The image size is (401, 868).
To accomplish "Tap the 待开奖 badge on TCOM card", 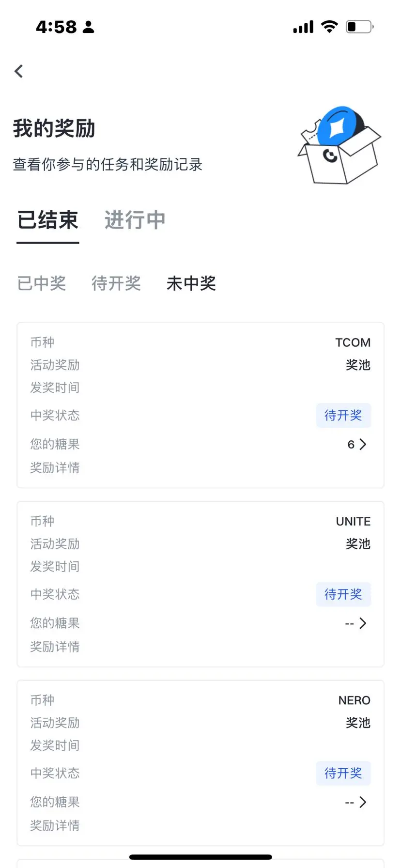I will coord(343,416).
